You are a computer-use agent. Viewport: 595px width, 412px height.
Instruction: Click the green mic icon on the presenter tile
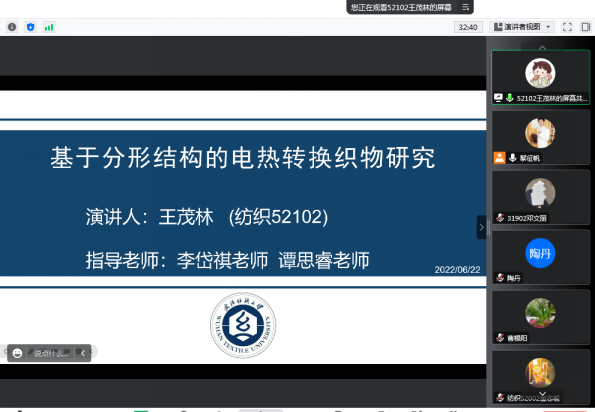[510, 98]
